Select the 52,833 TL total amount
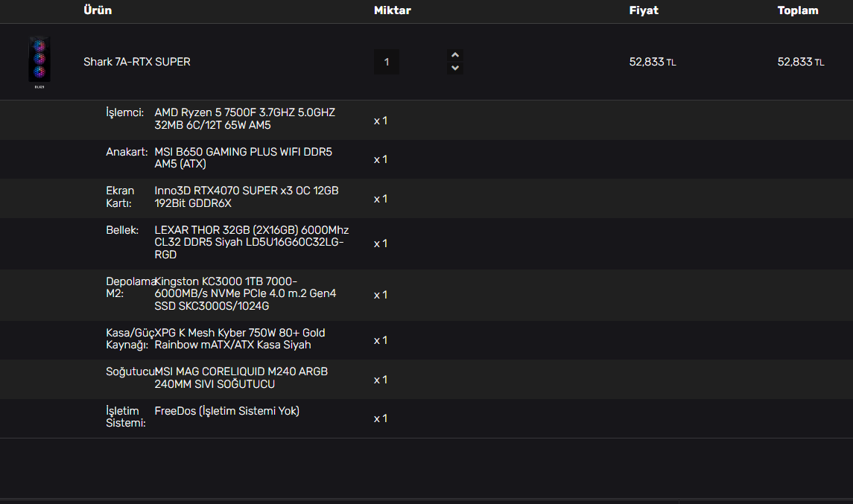 pos(800,62)
